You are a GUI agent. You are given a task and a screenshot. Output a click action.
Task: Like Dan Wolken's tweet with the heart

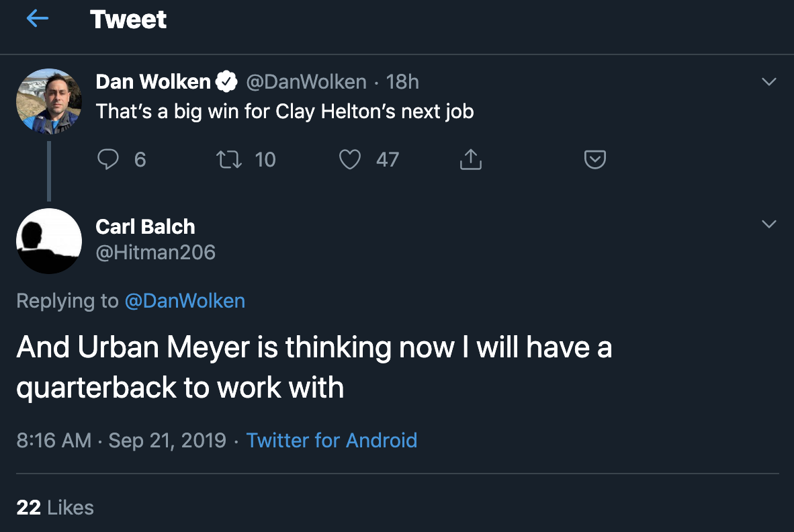[350, 159]
